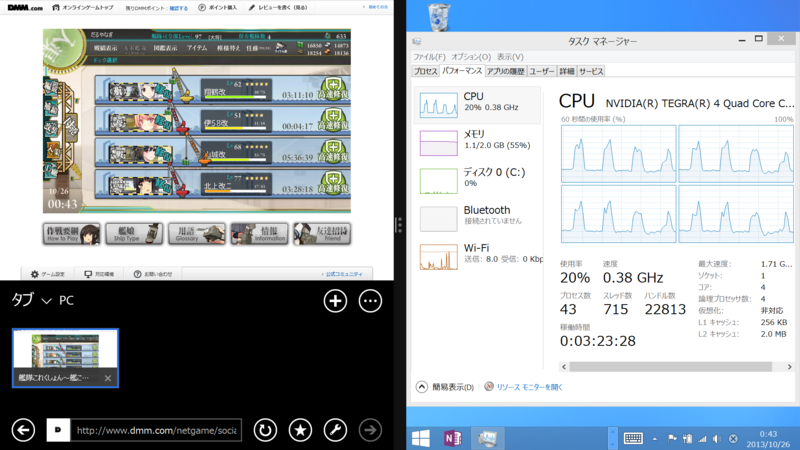Open Ship Type banner button
This screenshot has height=450, width=800.
point(134,234)
